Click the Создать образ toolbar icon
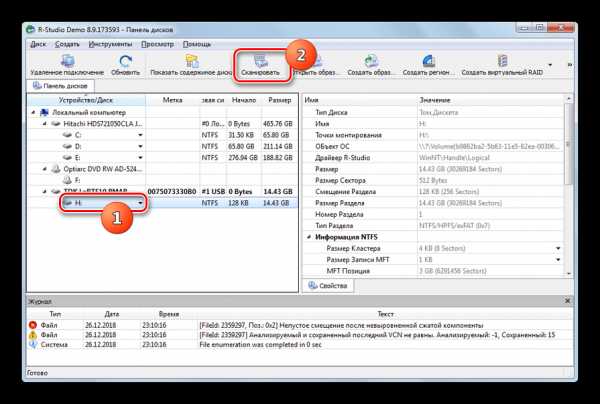Viewport: 600px width, 404px height. (370, 61)
